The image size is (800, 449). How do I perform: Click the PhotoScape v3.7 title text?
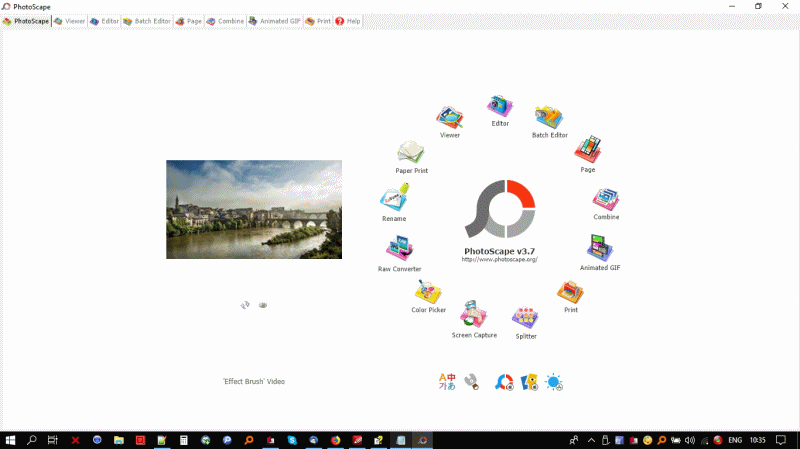(x=499, y=251)
